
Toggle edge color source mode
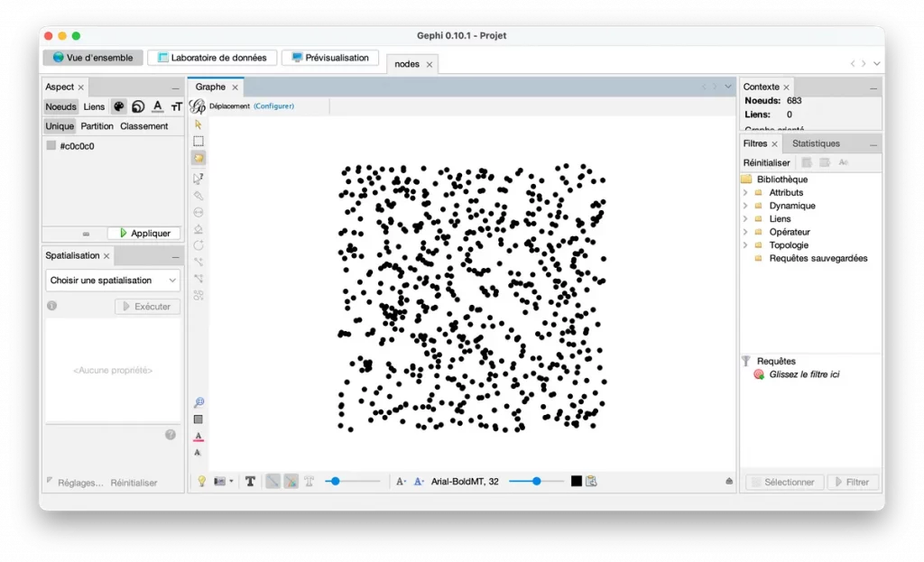click(293, 481)
